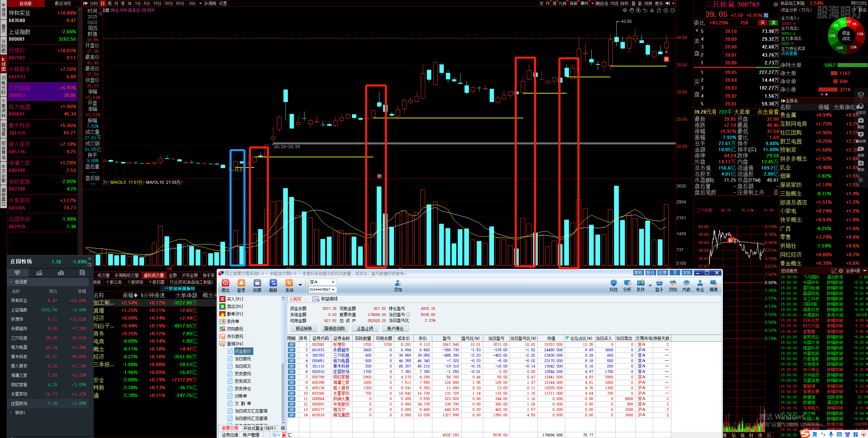The height and width of the screenshot is (438, 868).
Task: Click news document icon in watchlist popup
Action: (x=82, y=273)
